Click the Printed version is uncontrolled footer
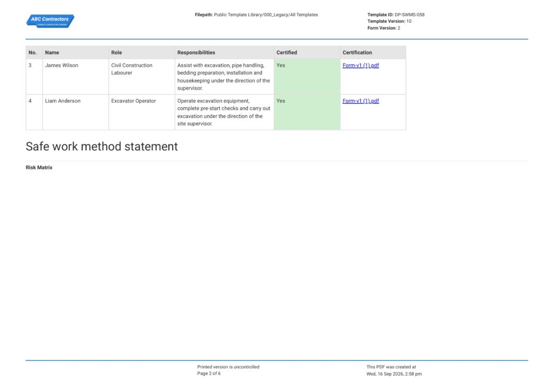Image resolution: width=554 pixels, height=392 pixels. click(x=228, y=367)
